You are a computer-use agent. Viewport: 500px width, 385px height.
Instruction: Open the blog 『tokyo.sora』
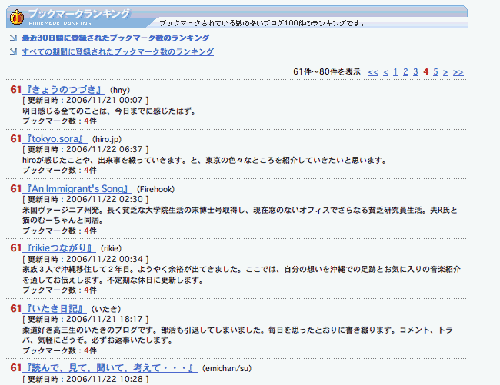click(x=55, y=139)
